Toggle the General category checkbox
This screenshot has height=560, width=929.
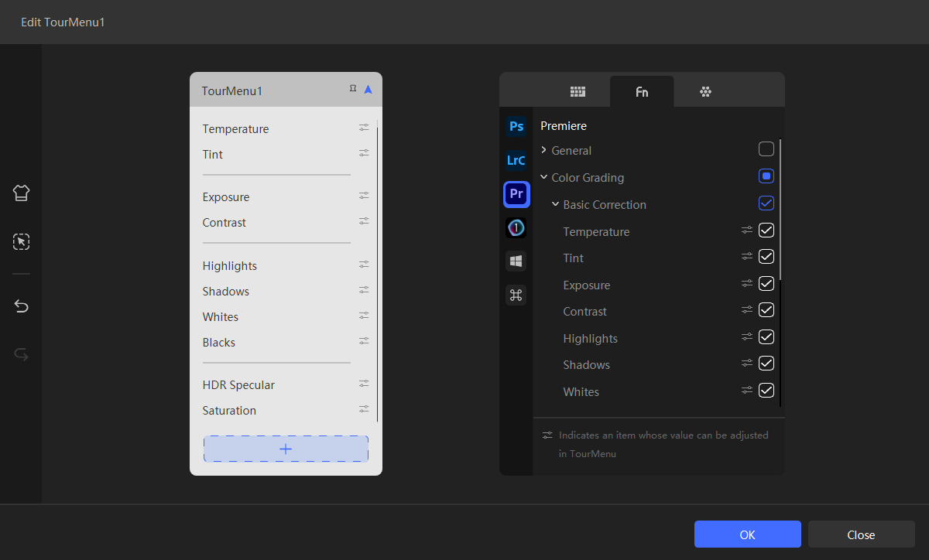point(766,149)
